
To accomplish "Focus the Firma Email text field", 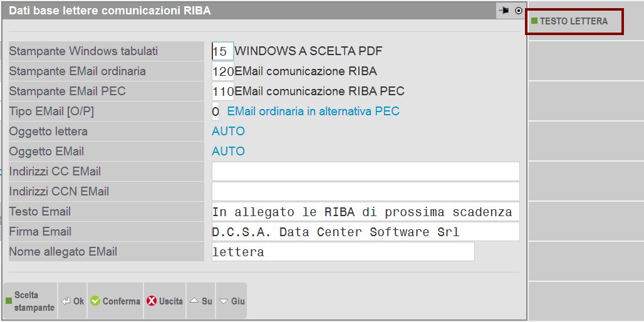I will tap(365, 232).
